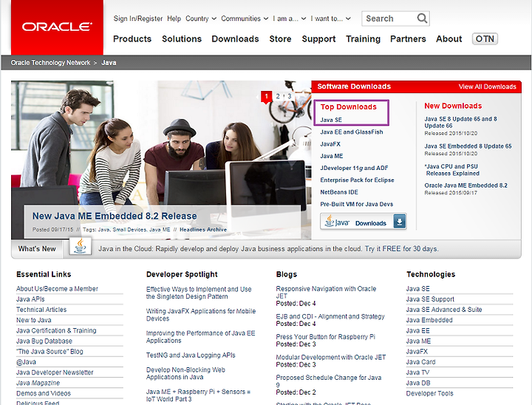The image size is (532, 405).
Task: Open Press Your Button for Raspberry Pi
Action: pos(325,337)
